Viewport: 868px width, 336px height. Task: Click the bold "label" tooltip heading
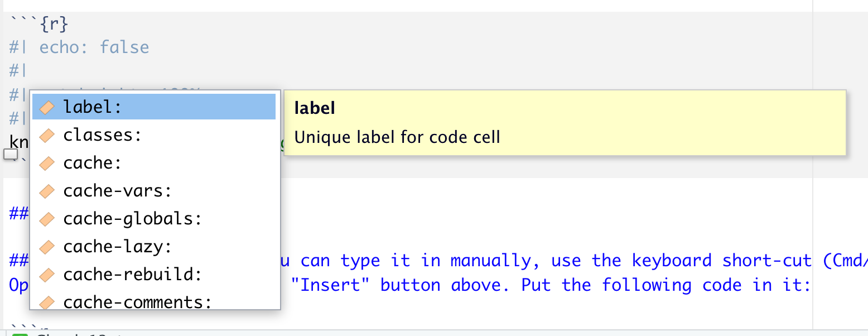(315, 108)
